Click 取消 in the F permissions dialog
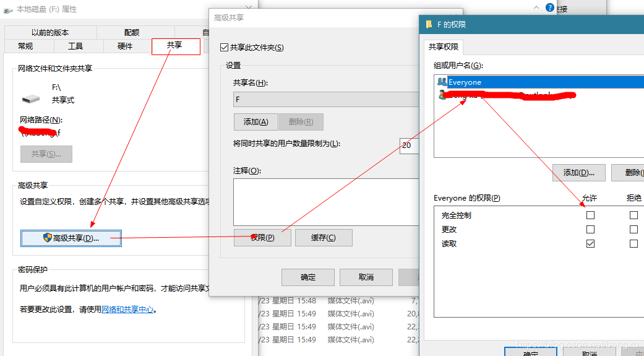 click(x=589, y=353)
